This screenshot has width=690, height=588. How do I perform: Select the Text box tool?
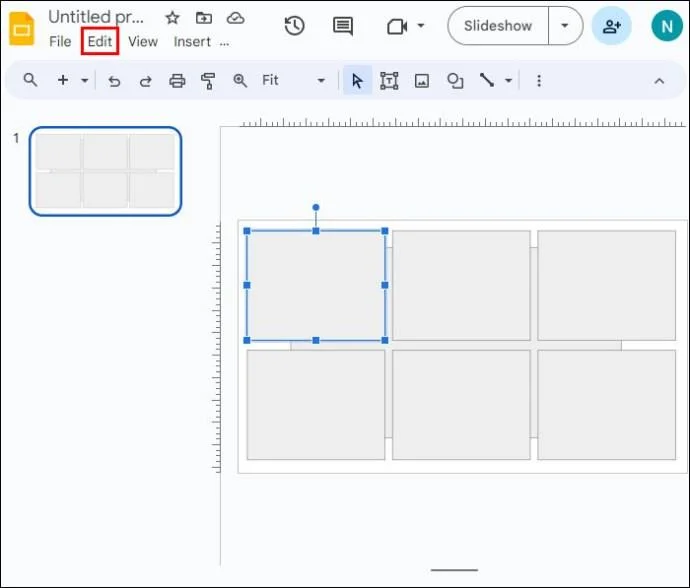point(389,81)
